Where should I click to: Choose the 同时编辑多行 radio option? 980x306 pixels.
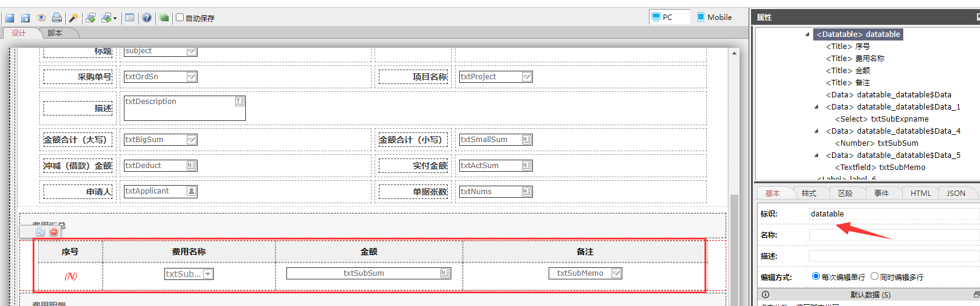[874, 276]
